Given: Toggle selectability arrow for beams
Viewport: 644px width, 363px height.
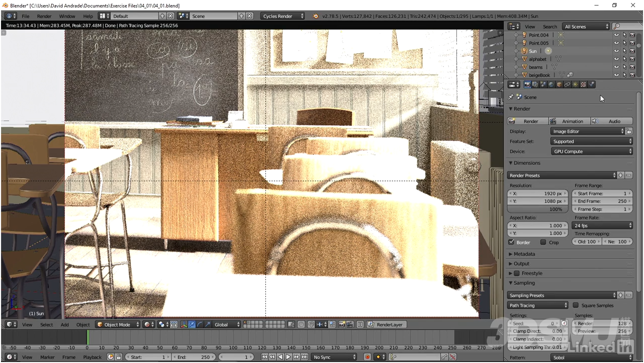Looking at the screenshot, I should (x=624, y=67).
